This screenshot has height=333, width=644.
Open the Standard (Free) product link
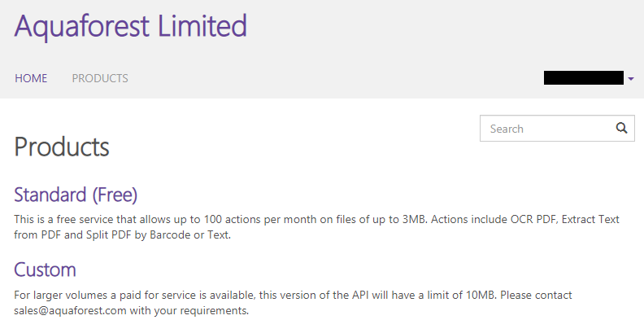tap(76, 195)
